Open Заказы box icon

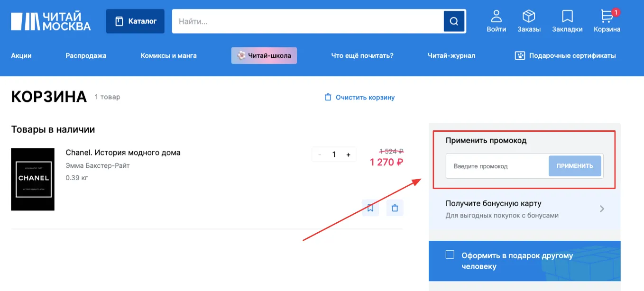[x=529, y=21]
